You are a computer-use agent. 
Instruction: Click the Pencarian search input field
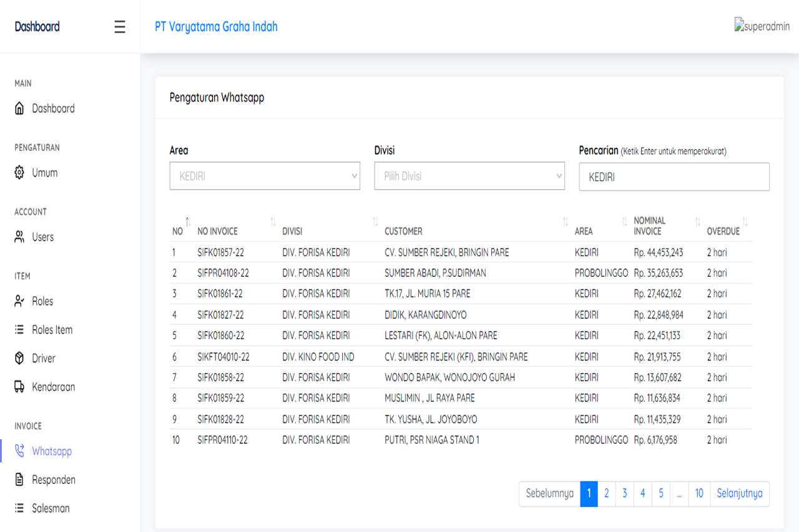pos(674,177)
